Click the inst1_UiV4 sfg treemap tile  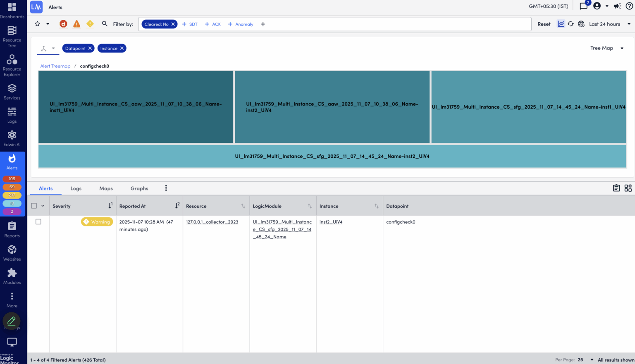(x=528, y=107)
